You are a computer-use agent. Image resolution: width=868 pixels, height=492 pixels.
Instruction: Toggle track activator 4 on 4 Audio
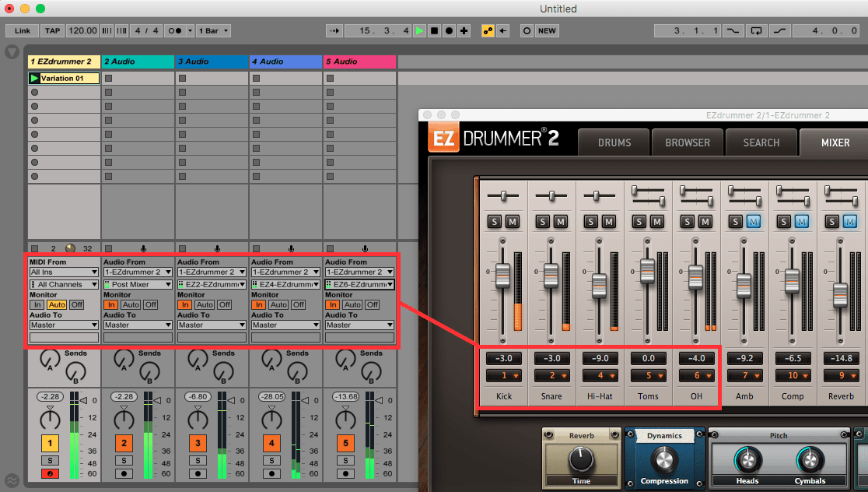tap(271, 443)
